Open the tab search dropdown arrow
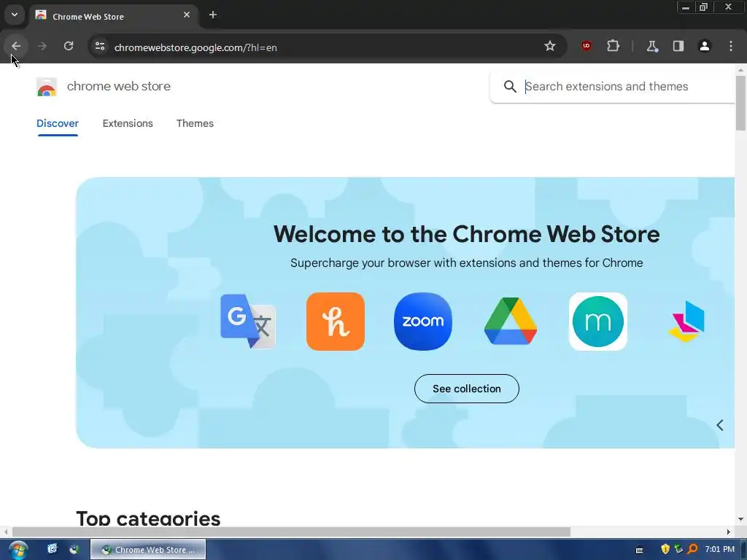Viewport: 747px width, 560px height. pyautogui.click(x=15, y=15)
